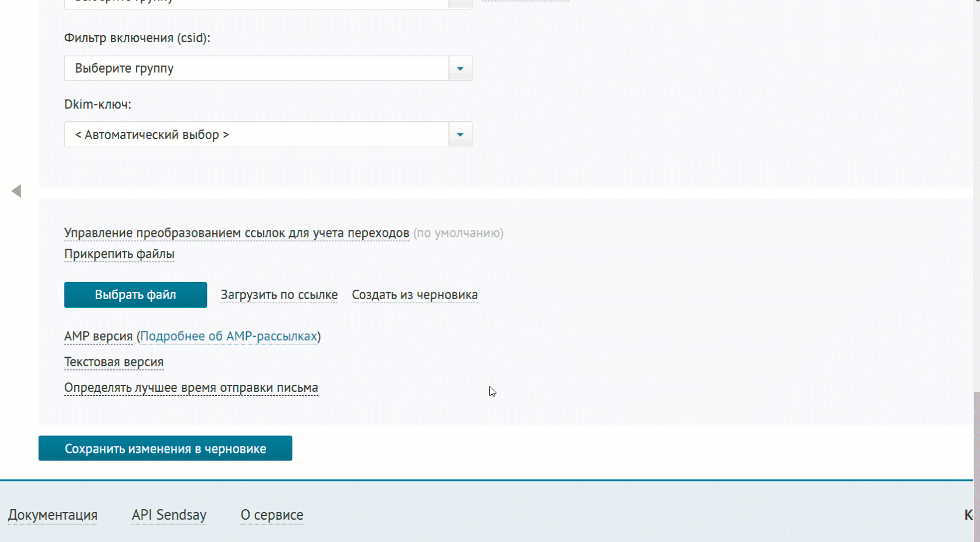Expand the topmost Выберите группу dropdown
980x542 pixels.
click(x=460, y=3)
